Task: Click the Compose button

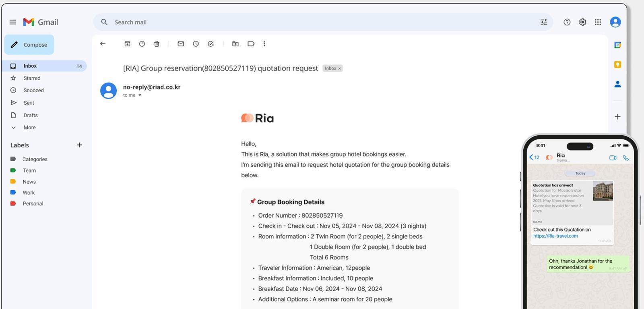Action: (29, 45)
